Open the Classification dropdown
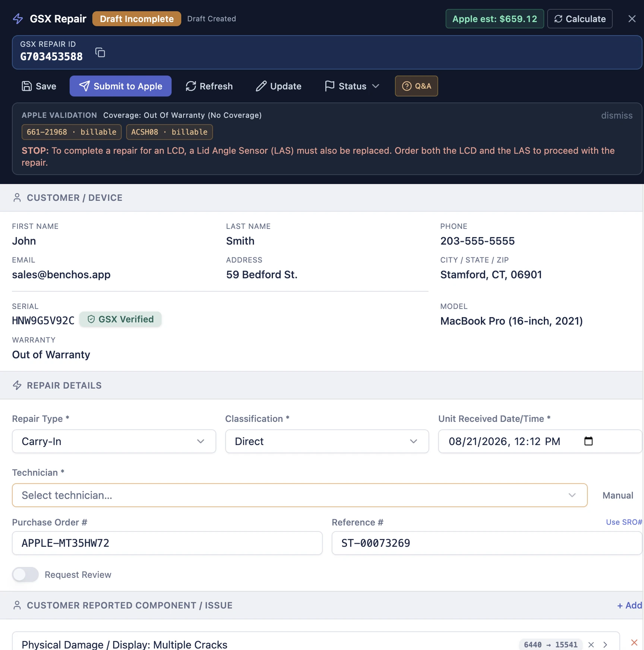The width and height of the screenshot is (644, 650). point(327,441)
